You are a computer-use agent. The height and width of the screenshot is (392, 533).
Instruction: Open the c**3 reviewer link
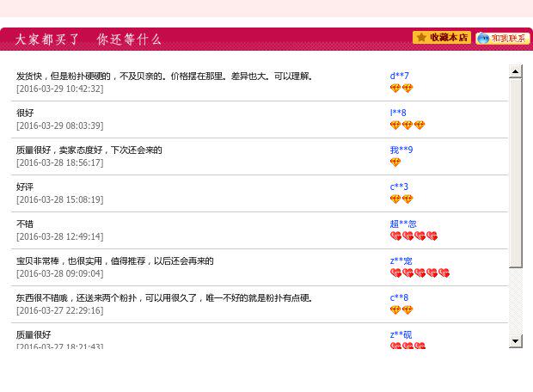[399, 187]
